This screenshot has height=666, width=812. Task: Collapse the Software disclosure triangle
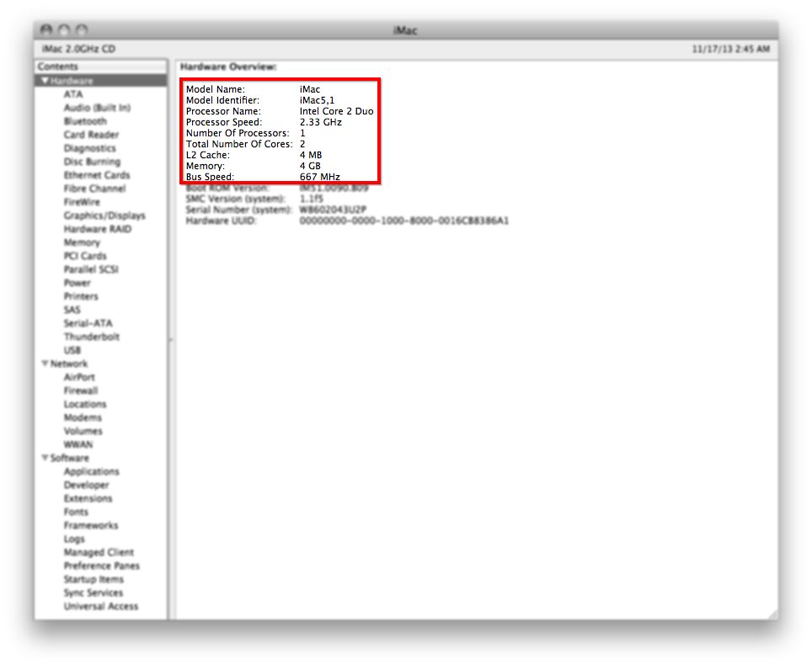pyautogui.click(x=45, y=457)
